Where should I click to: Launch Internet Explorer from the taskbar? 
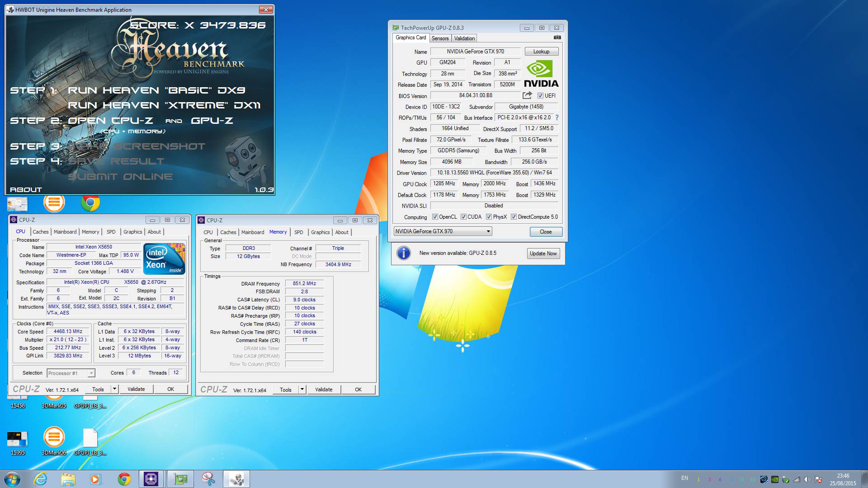[x=41, y=479]
